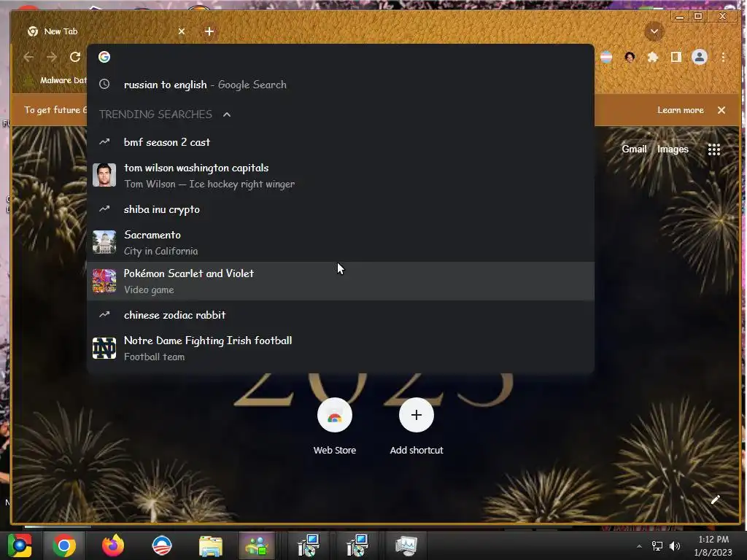Open the Web Store shortcut
The image size is (747, 560).
335,426
